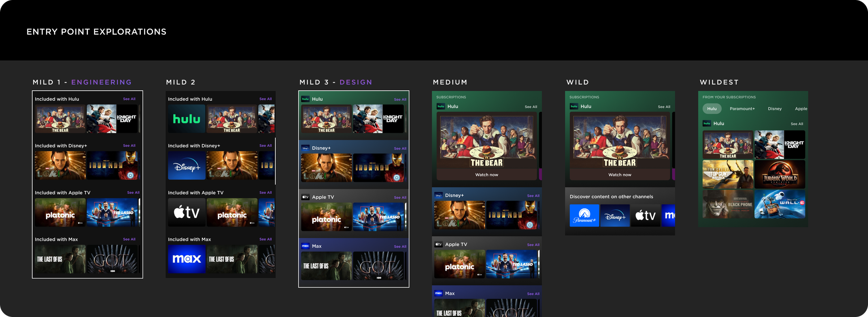This screenshot has height=317, width=868.
Task: Click small Apple TV icon in Medium panel
Action: 439,244
